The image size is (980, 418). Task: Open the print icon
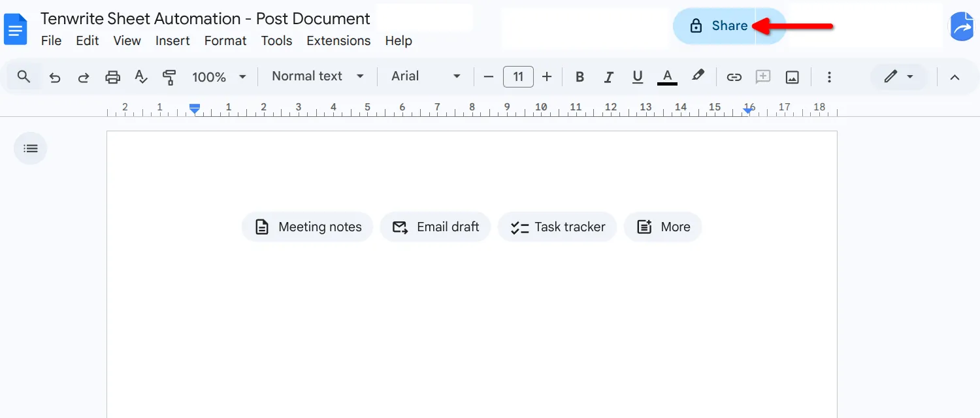pos(112,76)
